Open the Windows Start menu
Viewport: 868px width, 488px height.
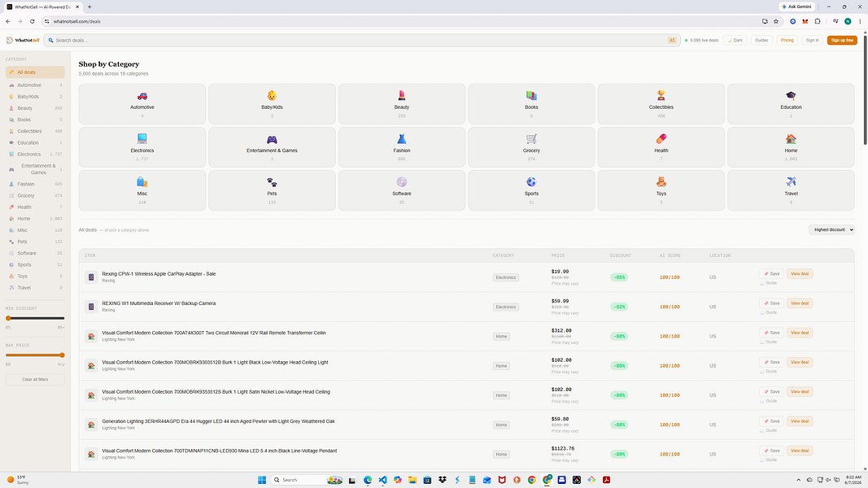262,480
